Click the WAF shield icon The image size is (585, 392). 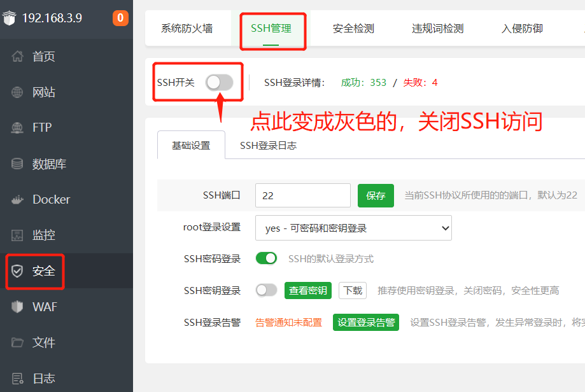pos(17,307)
